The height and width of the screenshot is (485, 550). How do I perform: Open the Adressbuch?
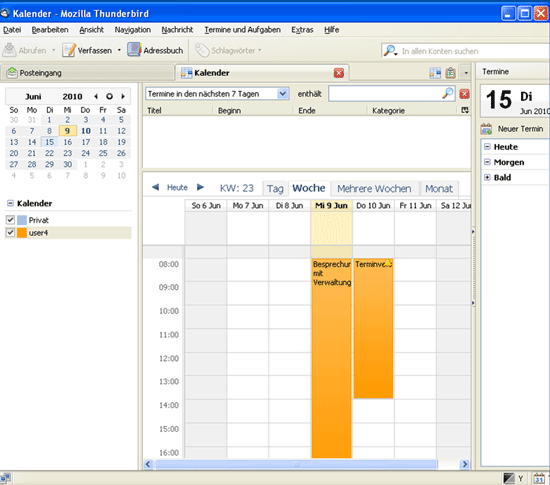click(155, 50)
